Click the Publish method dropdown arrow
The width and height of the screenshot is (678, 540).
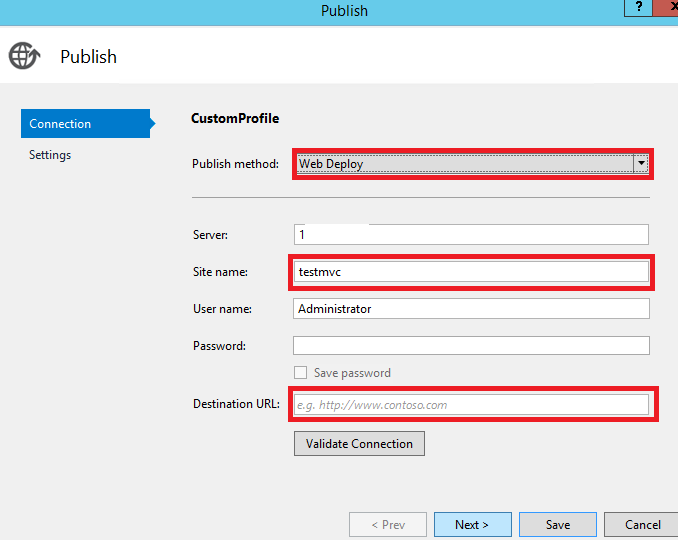pyautogui.click(x=640, y=163)
